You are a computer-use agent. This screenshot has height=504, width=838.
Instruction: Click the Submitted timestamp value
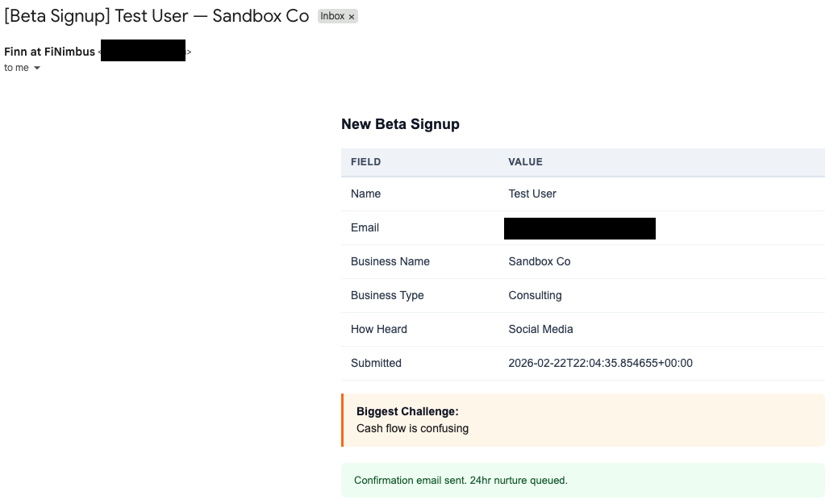pyautogui.click(x=600, y=363)
